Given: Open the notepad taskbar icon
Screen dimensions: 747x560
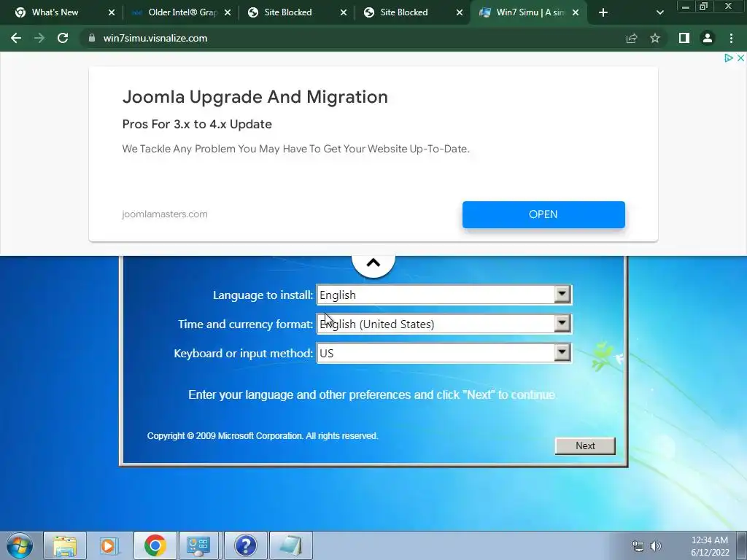Looking at the screenshot, I should 291,545.
